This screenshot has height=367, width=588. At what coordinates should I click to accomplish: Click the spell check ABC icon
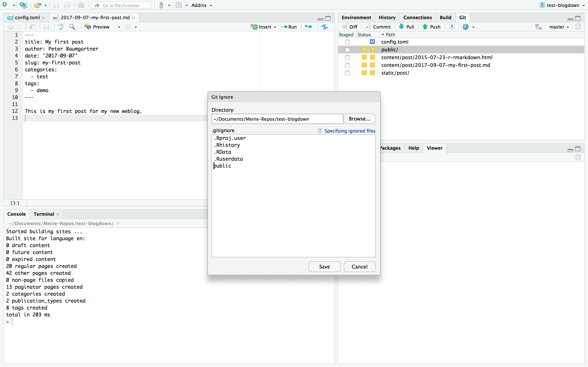61,27
